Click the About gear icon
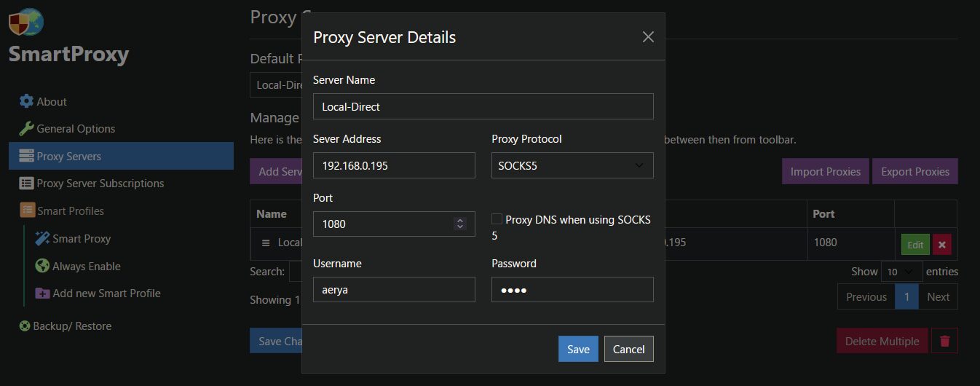Image resolution: width=980 pixels, height=386 pixels. [x=26, y=101]
